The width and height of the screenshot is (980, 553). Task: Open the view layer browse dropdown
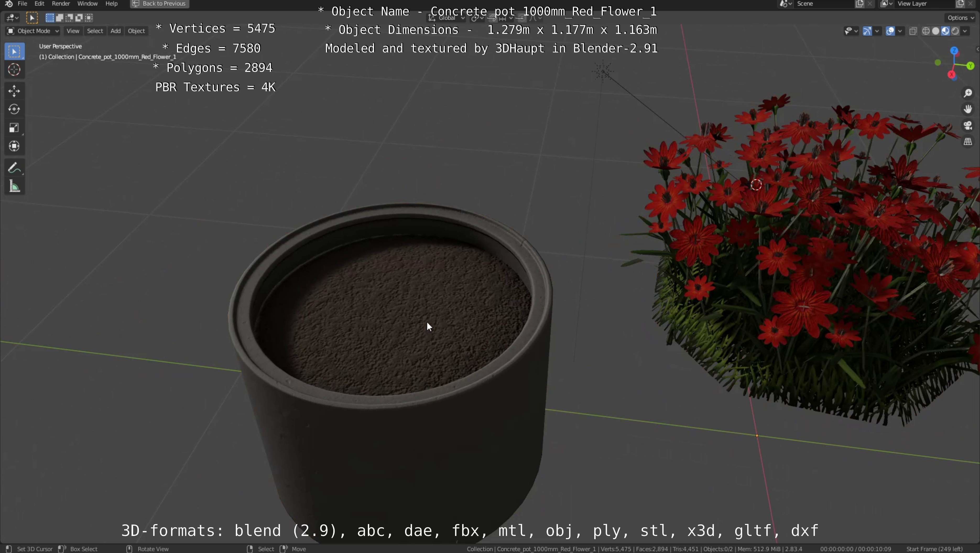pyautogui.click(x=886, y=4)
